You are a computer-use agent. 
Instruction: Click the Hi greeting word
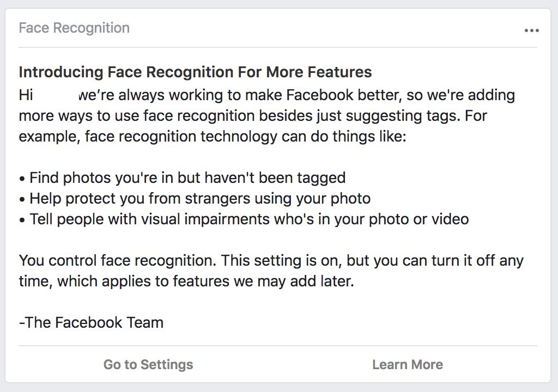click(26, 95)
